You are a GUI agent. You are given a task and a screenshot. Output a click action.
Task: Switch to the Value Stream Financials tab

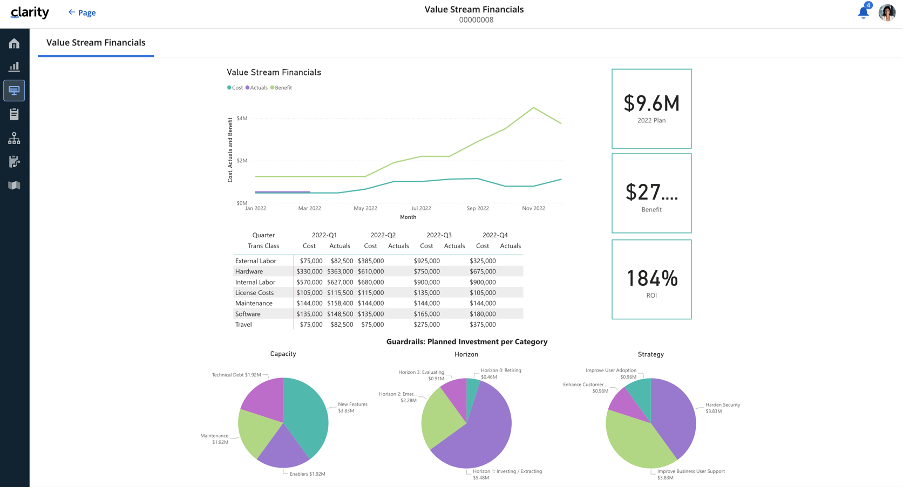96,43
